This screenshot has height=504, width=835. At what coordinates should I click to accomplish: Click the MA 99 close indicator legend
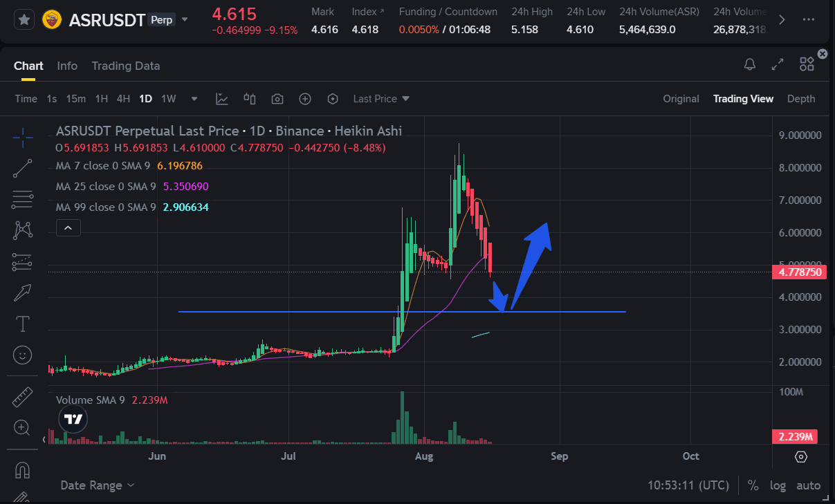click(132, 207)
